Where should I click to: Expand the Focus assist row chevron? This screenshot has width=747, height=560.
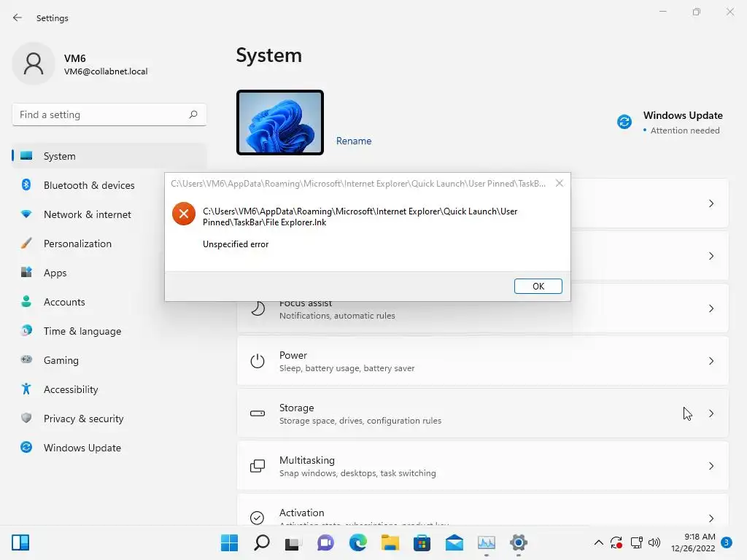[711, 308]
